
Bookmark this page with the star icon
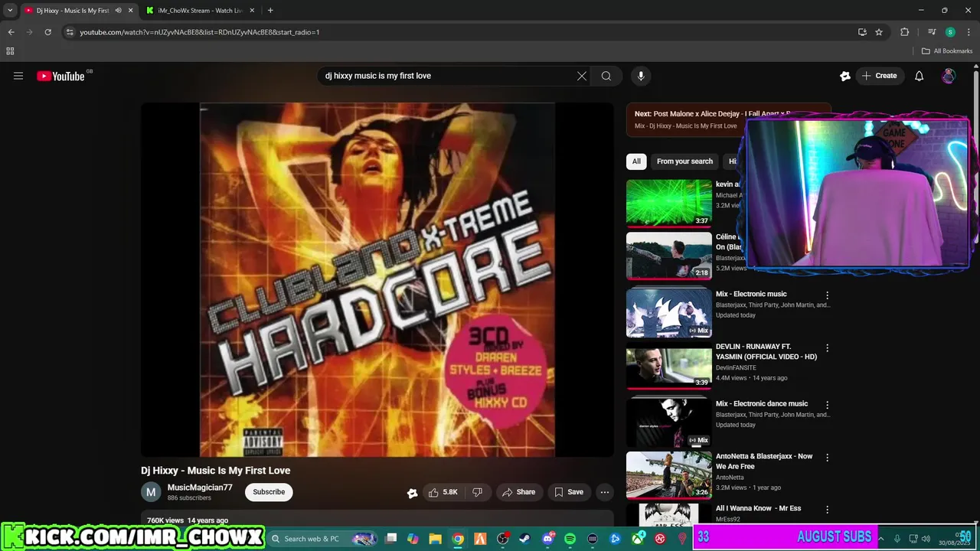coord(879,32)
